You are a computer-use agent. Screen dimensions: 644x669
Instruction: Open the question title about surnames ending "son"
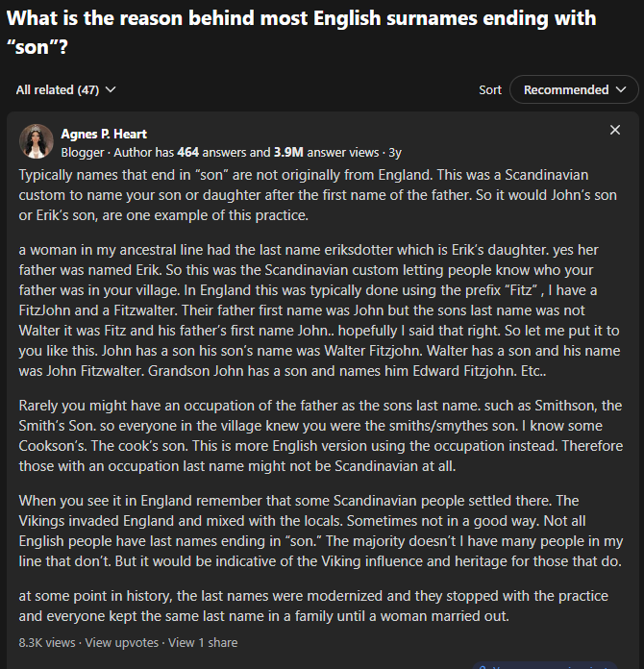pyautogui.click(x=301, y=33)
